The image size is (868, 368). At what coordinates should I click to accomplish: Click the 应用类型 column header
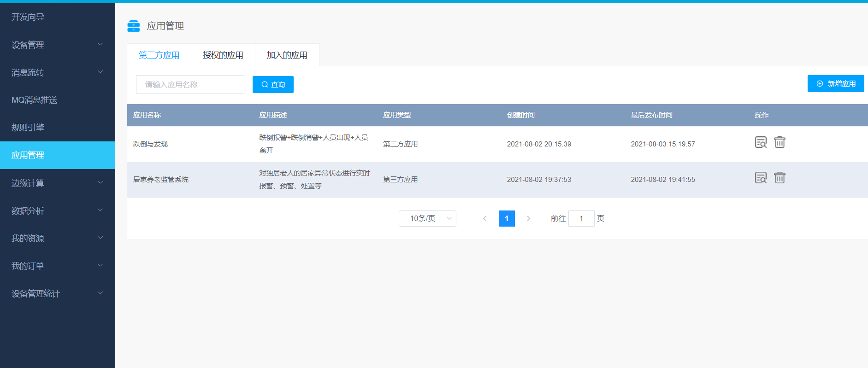[x=397, y=115]
